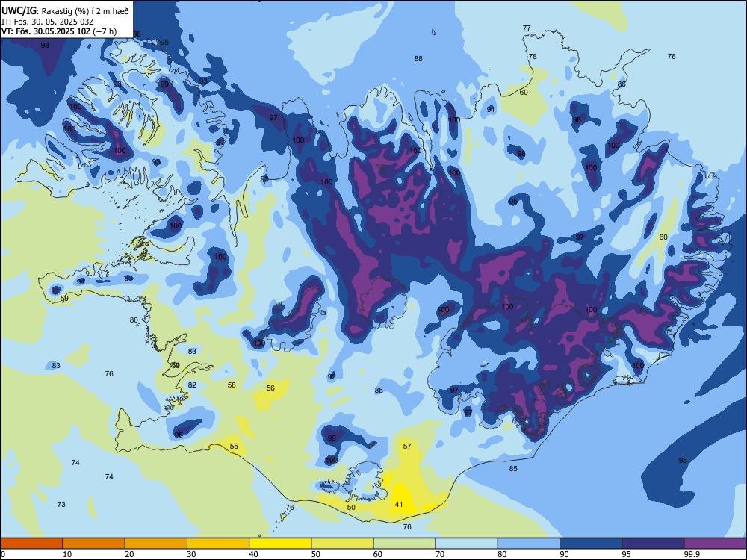Pick the 80–90 light blue legend swatch
Image resolution: width=747 pixels, height=560 pixels.
[x=529, y=544]
